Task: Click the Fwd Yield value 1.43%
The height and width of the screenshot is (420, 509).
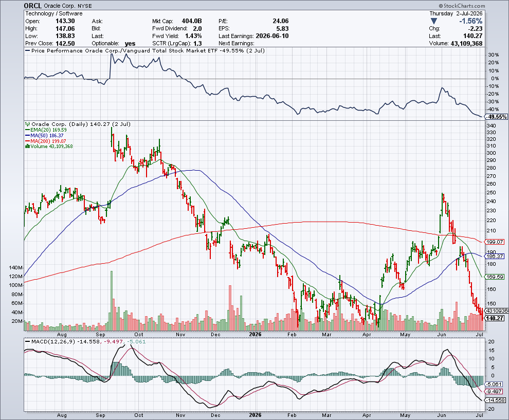Action: tap(193, 36)
